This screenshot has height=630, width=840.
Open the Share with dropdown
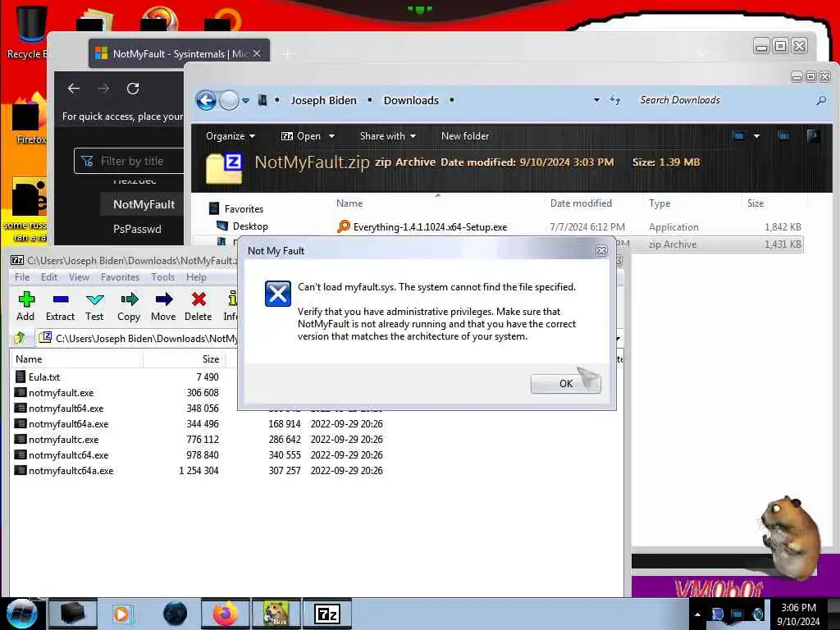388,136
